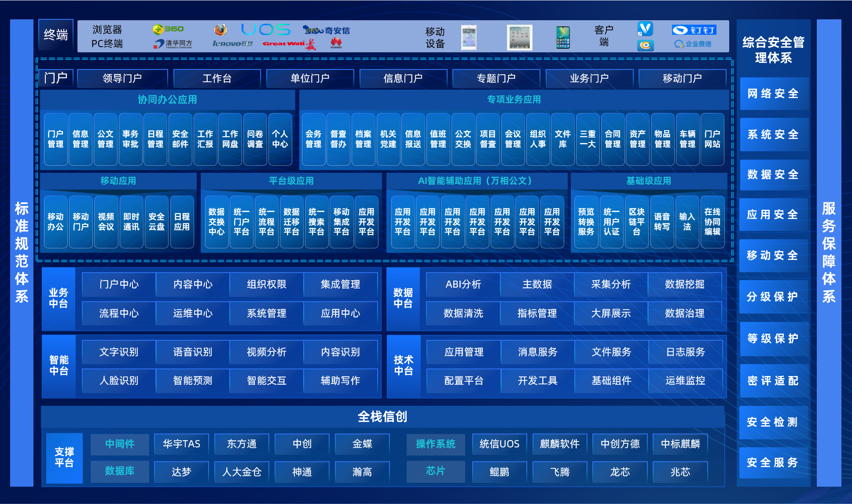This screenshot has width=852, height=504.
Task: Click the UOS logo
Action: coord(266,29)
